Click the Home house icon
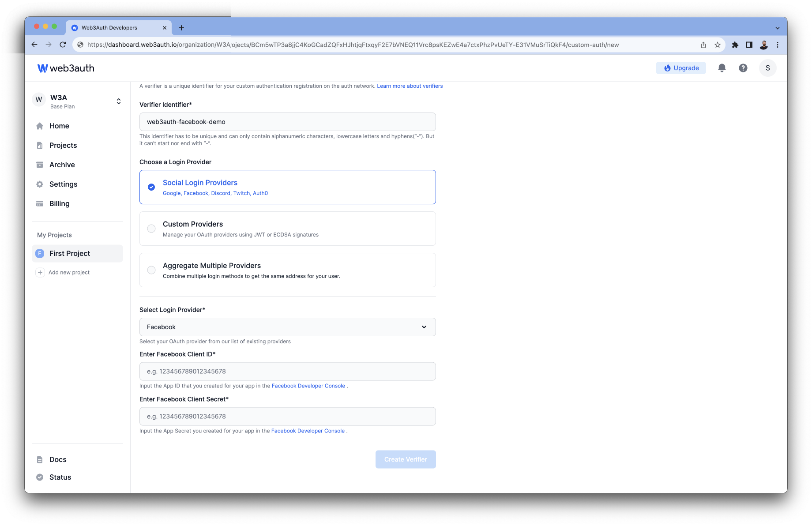 point(40,126)
